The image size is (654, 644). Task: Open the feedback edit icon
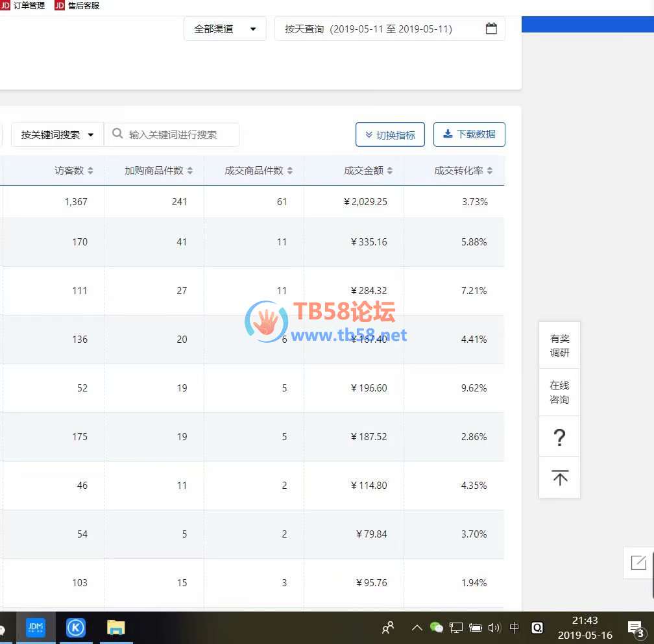[638, 562]
